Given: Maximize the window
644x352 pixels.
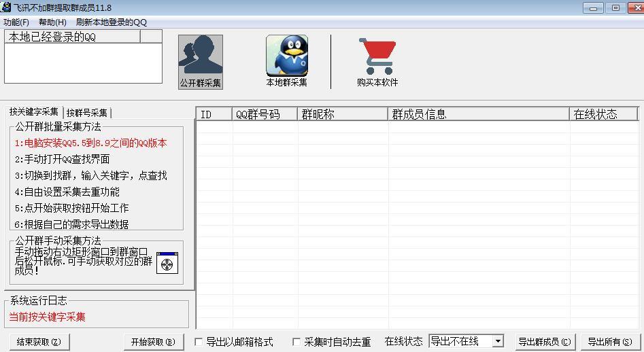Looking at the screenshot, I should tap(615, 7).
